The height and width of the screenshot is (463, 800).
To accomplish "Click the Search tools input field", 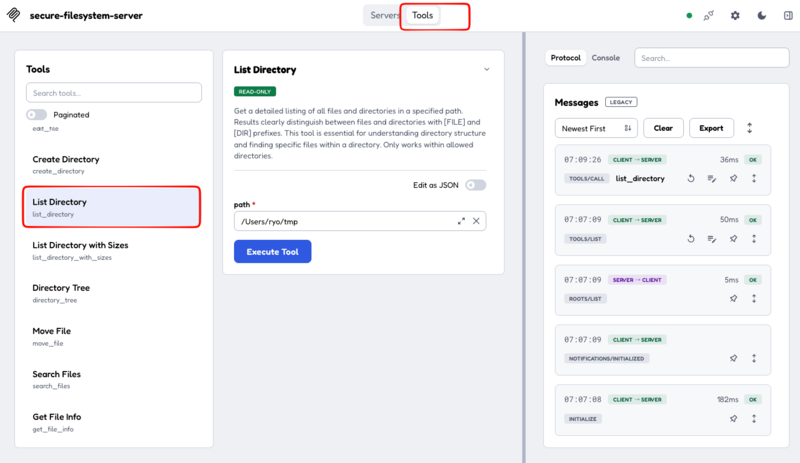I will click(x=114, y=93).
